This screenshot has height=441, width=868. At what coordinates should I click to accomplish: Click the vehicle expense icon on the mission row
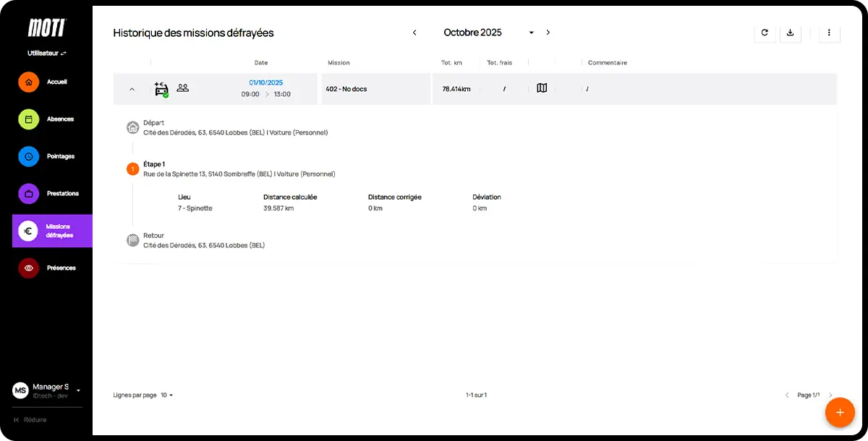[159, 87]
